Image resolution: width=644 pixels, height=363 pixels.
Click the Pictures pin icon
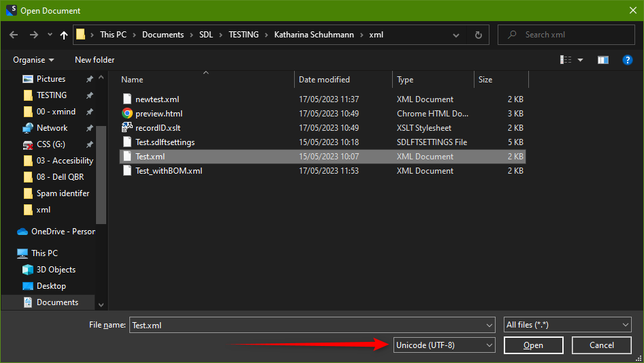pyautogui.click(x=89, y=79)
